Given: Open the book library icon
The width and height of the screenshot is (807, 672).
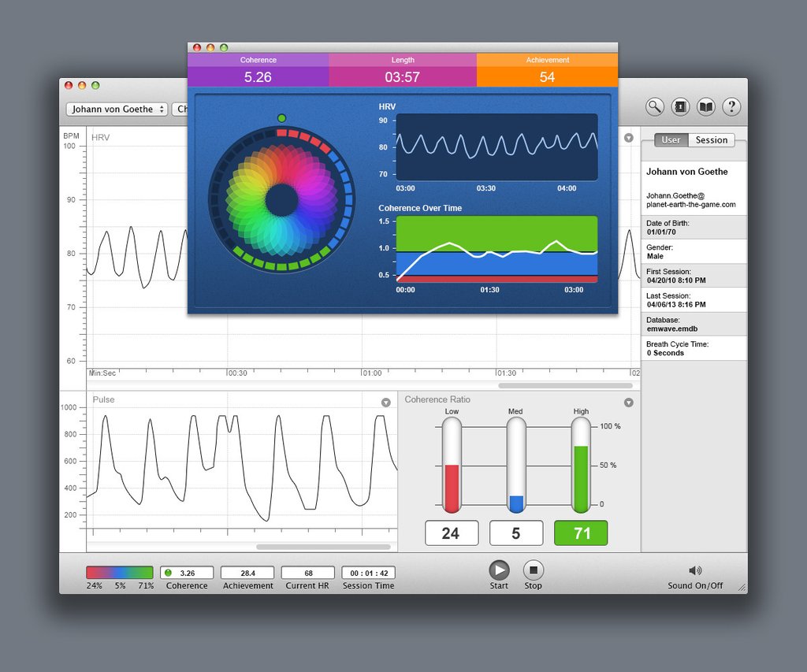Looking at the screenshot, I should tap(706, 107).
